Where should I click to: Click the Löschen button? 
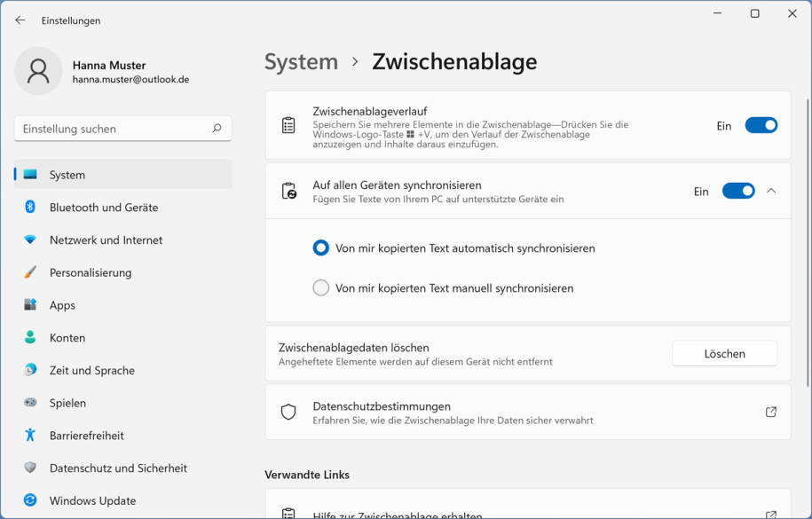coord(724,353)
